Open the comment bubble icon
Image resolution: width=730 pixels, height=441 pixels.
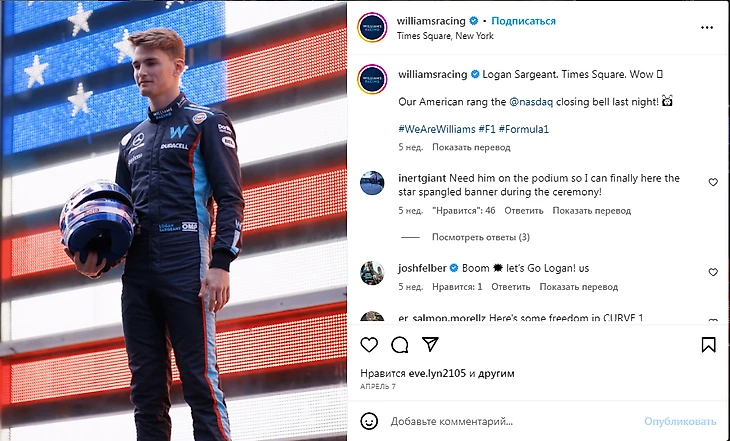coord(399,345)
